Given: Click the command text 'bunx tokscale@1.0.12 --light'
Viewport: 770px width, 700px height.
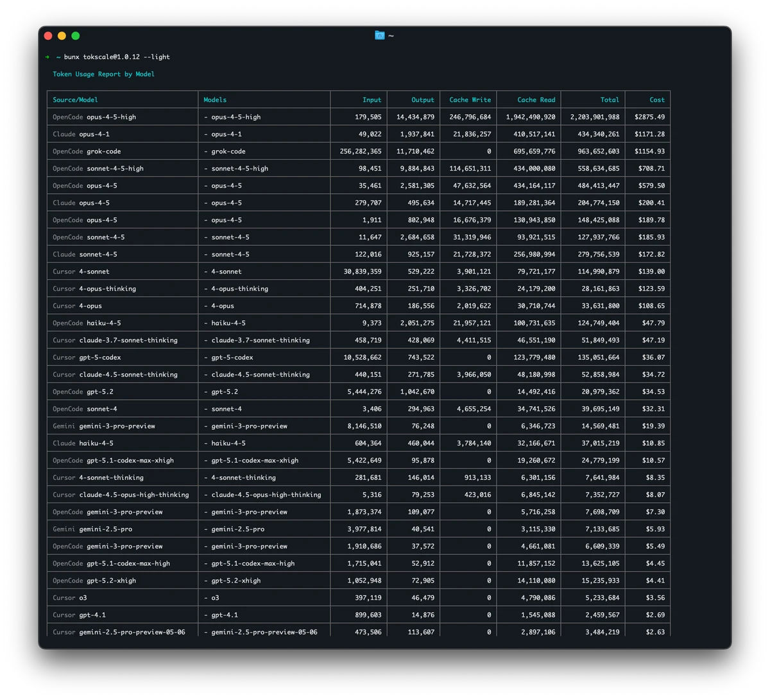Looking at the screenshot, I should (x=117, y=57).
